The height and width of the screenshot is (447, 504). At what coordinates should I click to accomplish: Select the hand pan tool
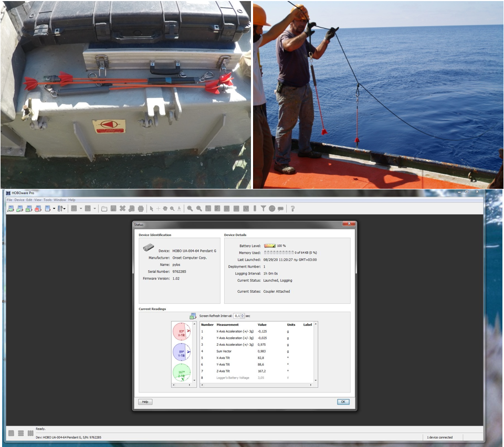point(165,209)
